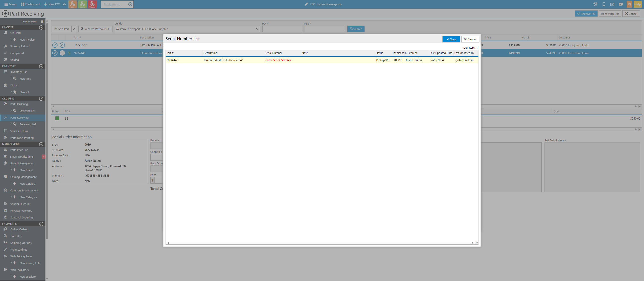Click the Help button
The width and height of the screenshot is (644, 281).
[x=637, y=4]
